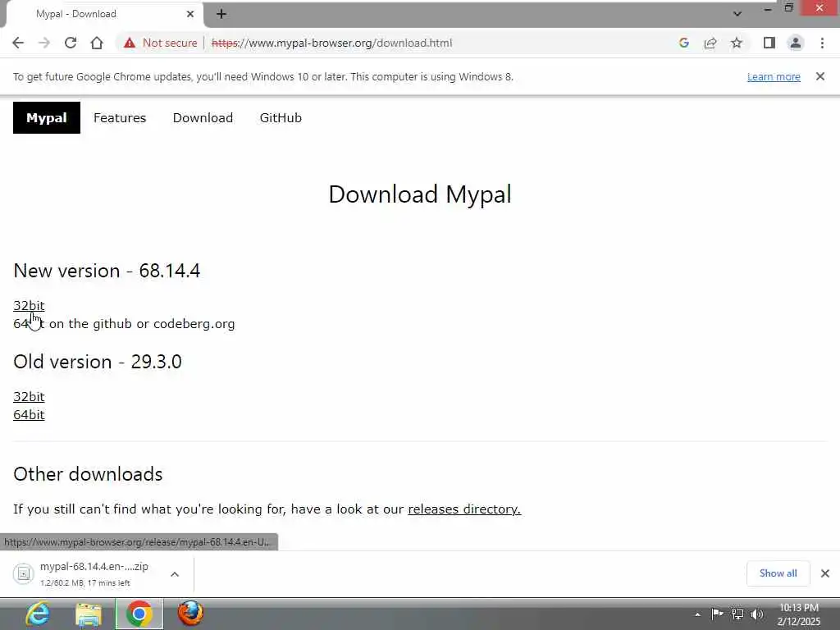Open File Explorer from taskbar
Image resolution: width=840 pixels, height=630 pixels.
point(89,614)
